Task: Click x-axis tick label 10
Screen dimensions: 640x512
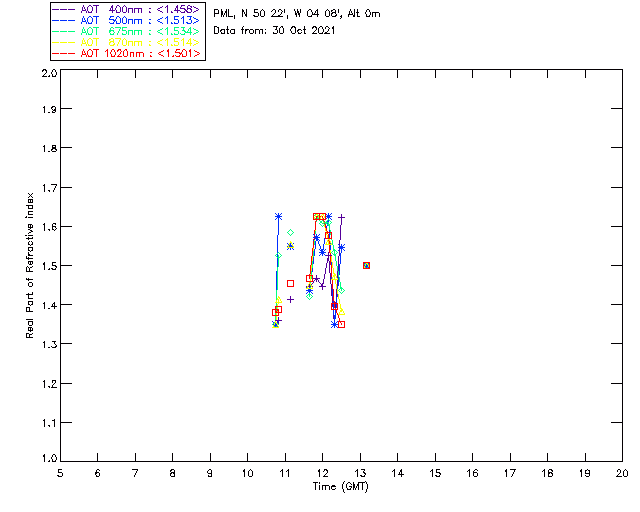Action: [247, 473]
